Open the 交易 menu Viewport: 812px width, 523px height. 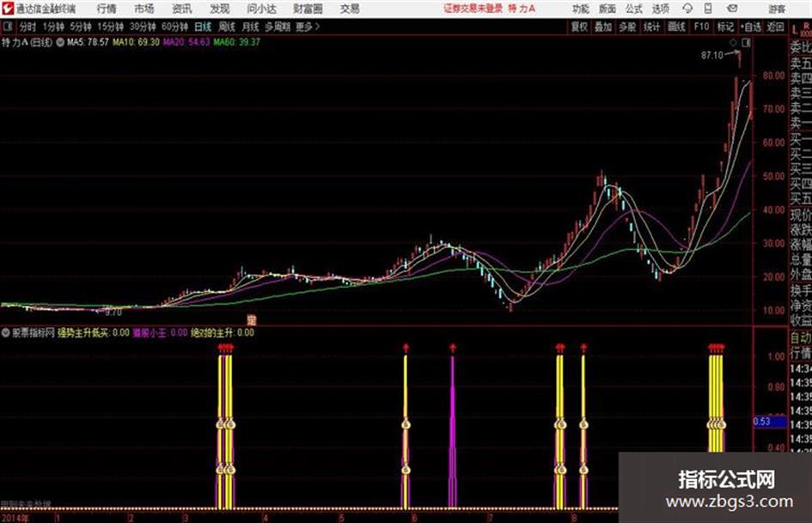pos(350,9)
